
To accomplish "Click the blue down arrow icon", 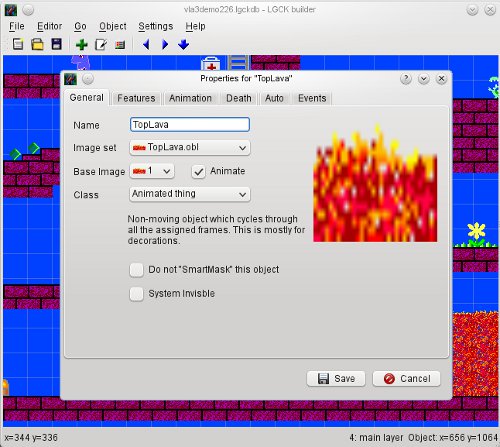I will point(184,44).
